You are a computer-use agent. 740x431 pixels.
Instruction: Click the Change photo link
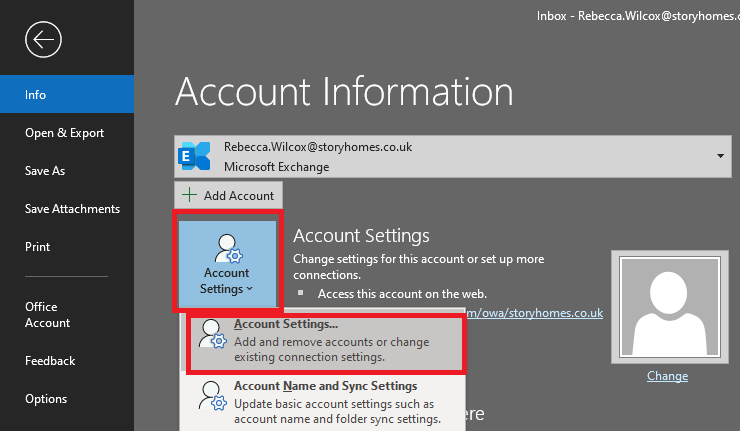[667, 376]
